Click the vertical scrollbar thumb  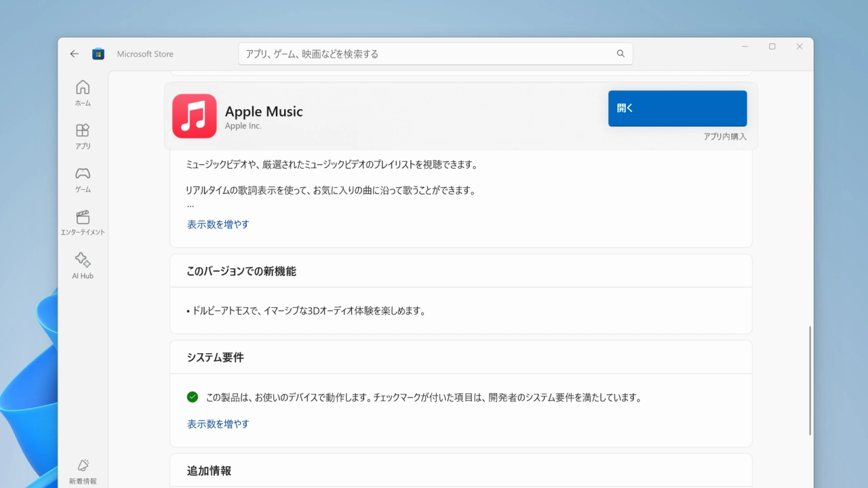click(x=810, y=380)
